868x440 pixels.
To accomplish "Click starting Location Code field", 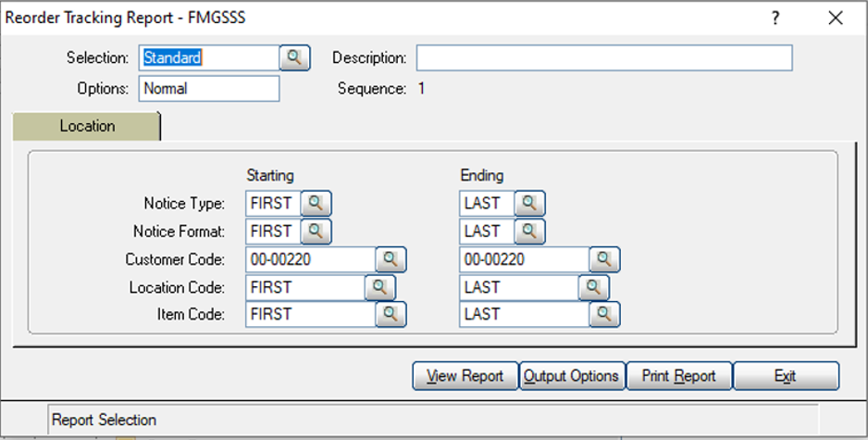I will [x=305, y=287].
